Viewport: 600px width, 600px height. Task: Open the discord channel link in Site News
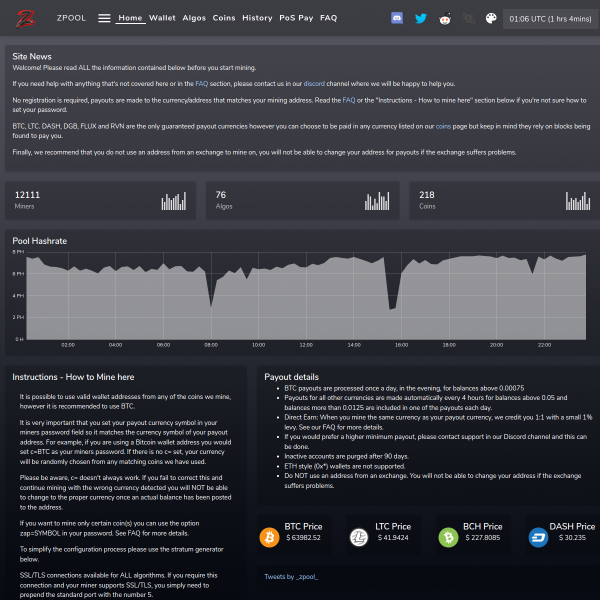314,84
